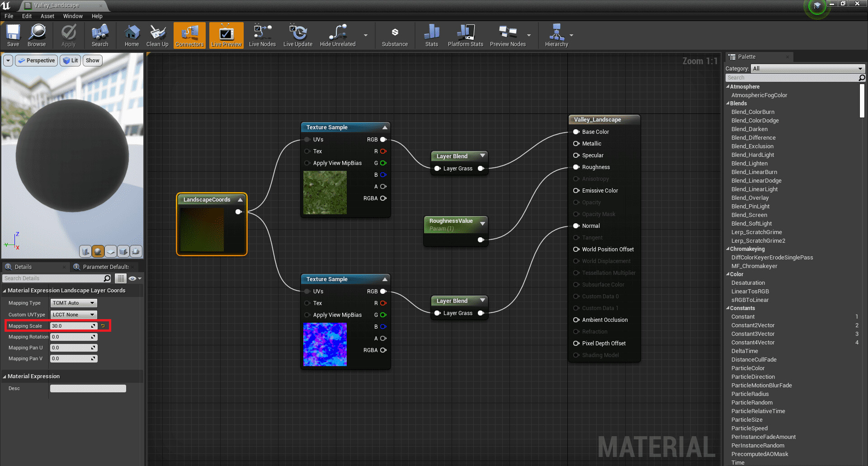Switch to the Parameter Defaults tab
Image resolution: width=868 pixels, height=466 pixels.
coord(105,267)
